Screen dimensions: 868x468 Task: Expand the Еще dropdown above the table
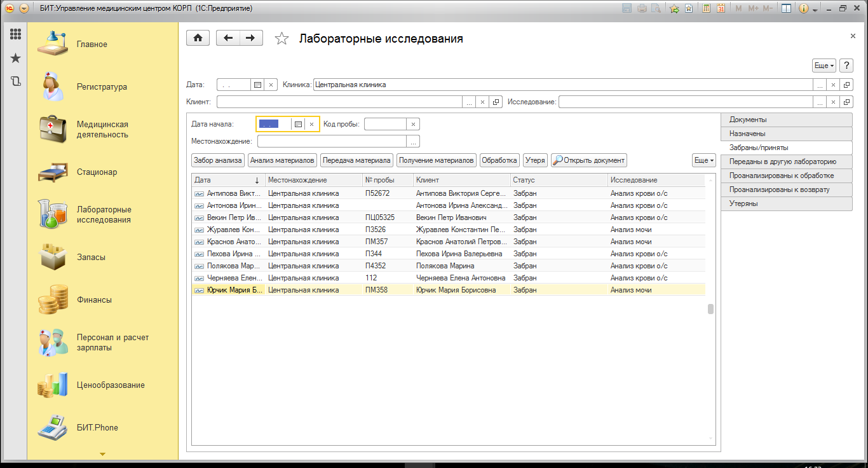[703, 160]
